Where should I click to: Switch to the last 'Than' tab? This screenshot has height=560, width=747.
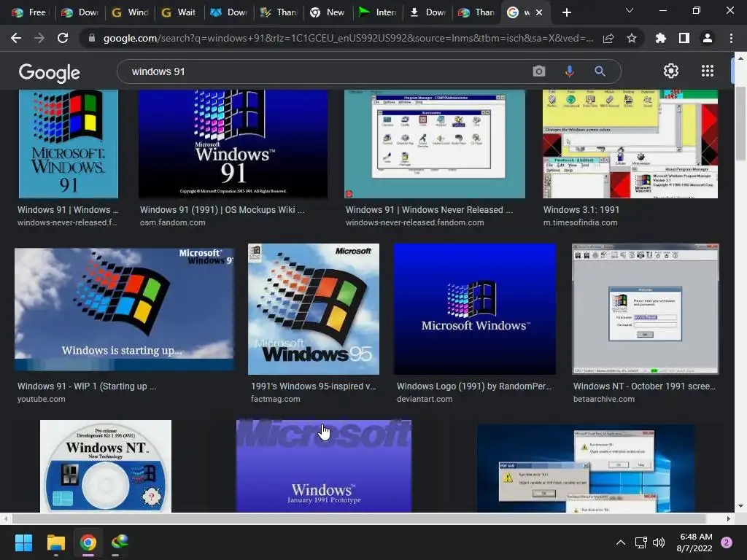click(476, 12)
